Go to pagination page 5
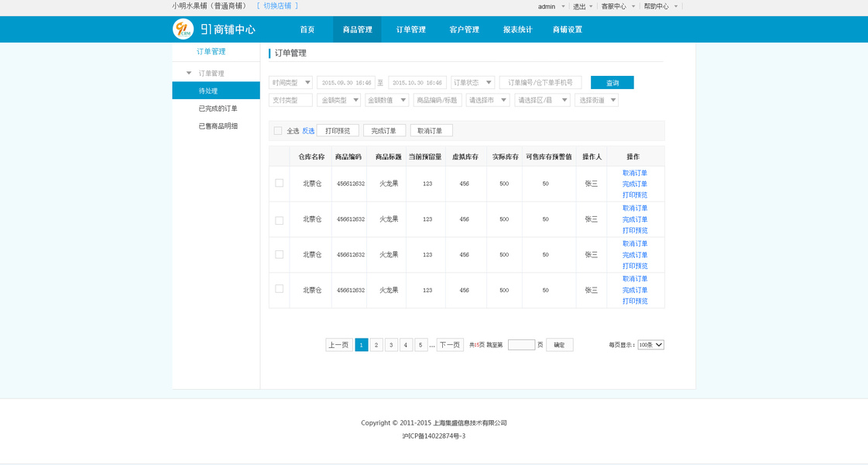 click(x=420, y=345)
